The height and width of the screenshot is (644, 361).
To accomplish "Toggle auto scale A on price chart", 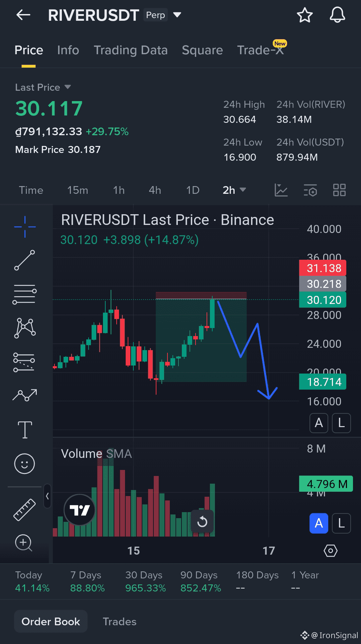I will [x=319, y=423].
